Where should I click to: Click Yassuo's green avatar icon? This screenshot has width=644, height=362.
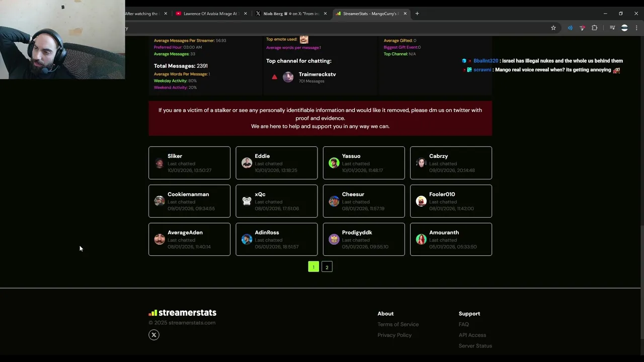tap(334, 163)
